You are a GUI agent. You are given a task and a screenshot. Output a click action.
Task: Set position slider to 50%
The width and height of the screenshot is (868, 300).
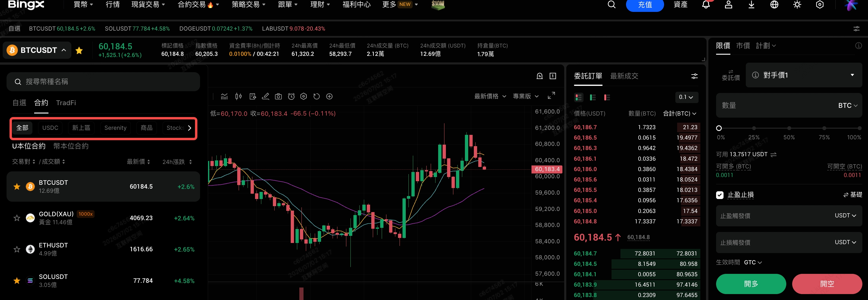789,128
